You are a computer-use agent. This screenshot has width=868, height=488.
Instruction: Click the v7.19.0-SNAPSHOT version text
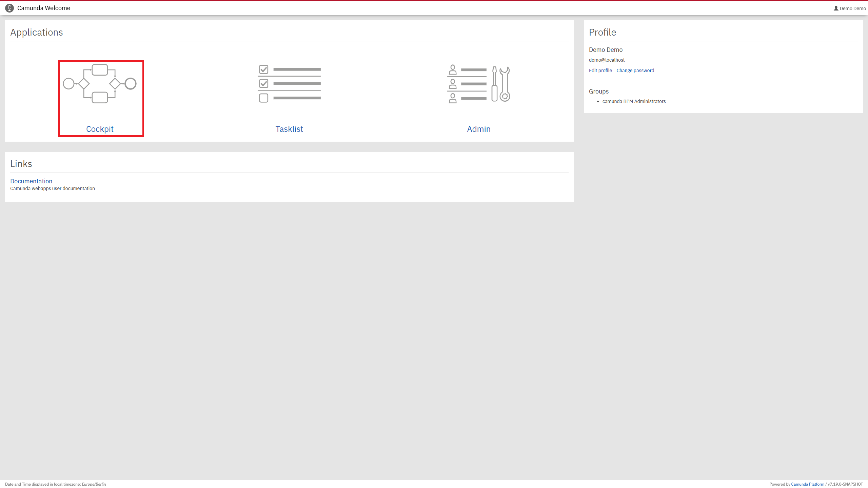pos(845,484)
